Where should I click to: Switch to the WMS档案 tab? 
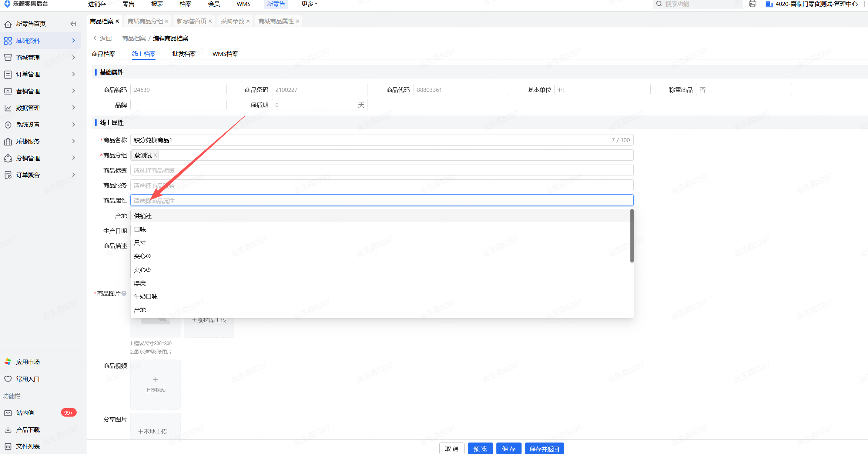[225, 54]
